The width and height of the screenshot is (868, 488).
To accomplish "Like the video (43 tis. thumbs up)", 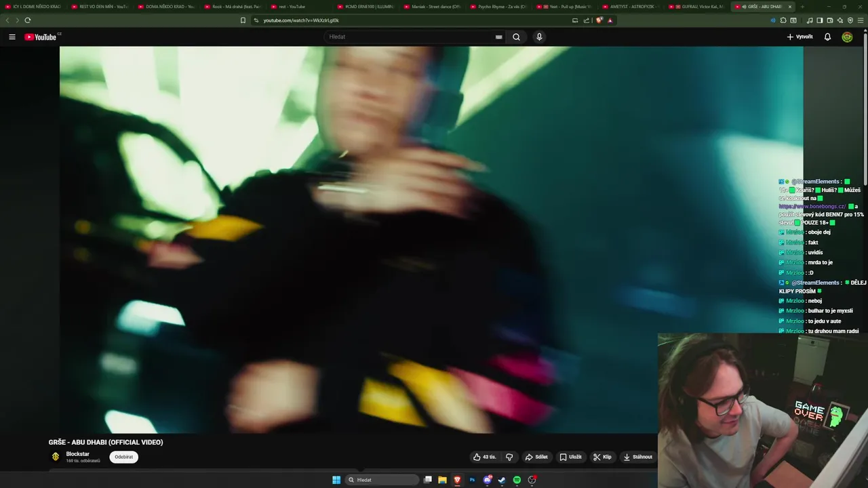I will click(485, 457).
